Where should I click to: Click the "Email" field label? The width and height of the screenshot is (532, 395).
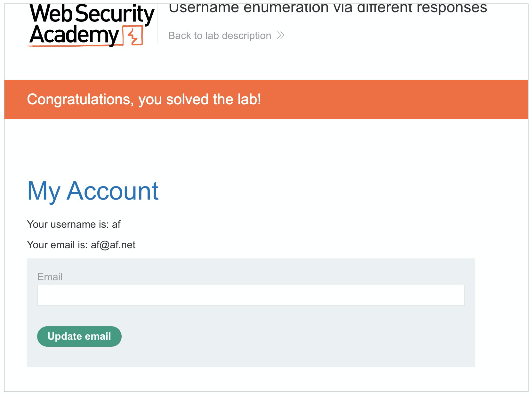pos(50,277)
